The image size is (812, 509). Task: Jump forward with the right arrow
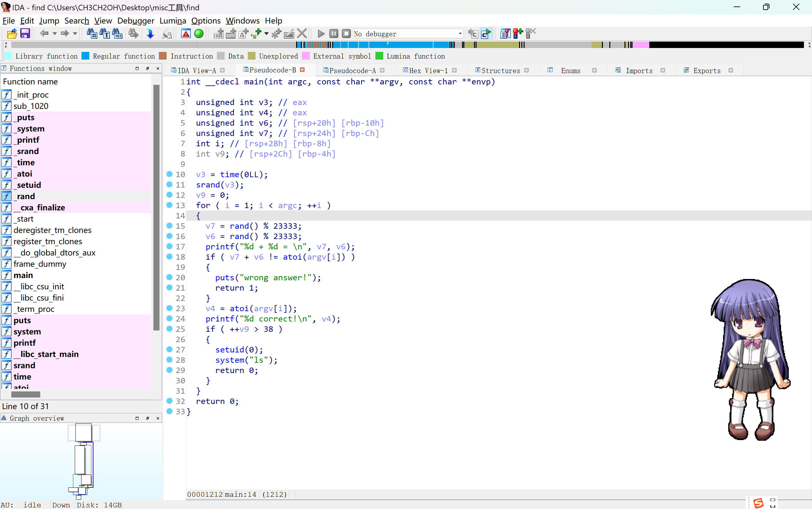pyautogui.click(x=65, y=33)
